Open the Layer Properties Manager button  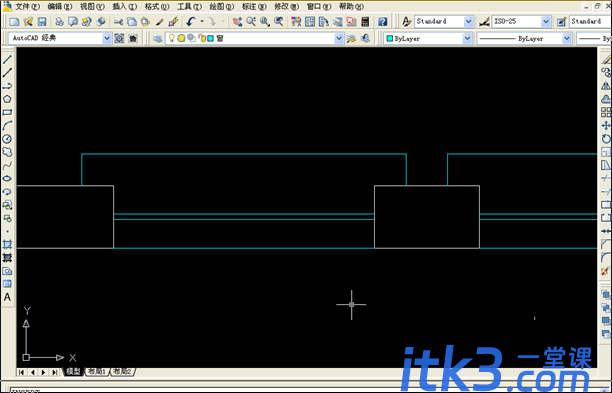point(158,38)
